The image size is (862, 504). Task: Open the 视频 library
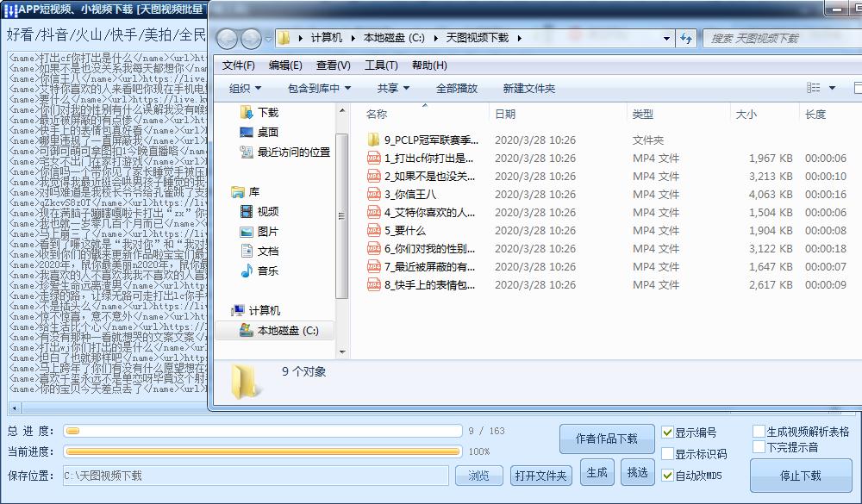(260, 212)
